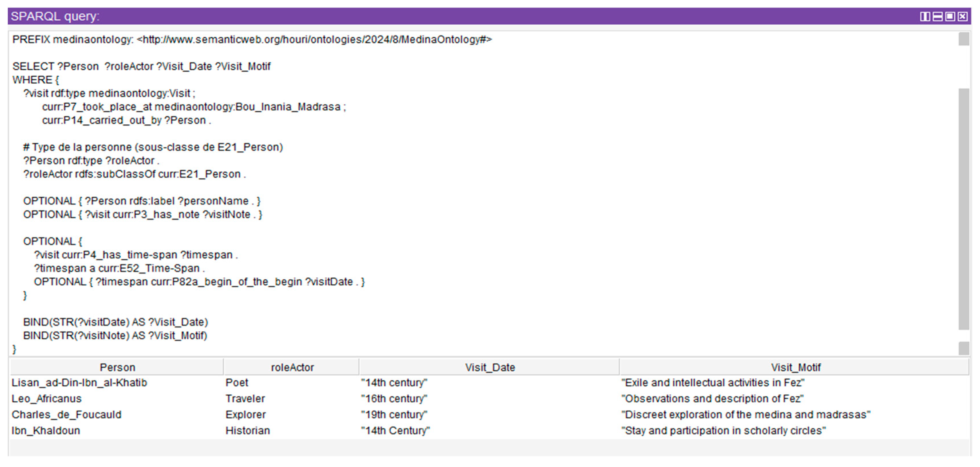Viewport: 980px width, 467px height.
Task: Select the Leo_Africanus result cell
Action: point(46,399)
